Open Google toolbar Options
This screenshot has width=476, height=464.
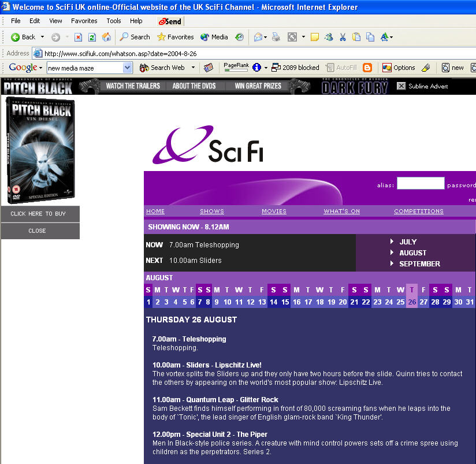[x=399, y=68]
